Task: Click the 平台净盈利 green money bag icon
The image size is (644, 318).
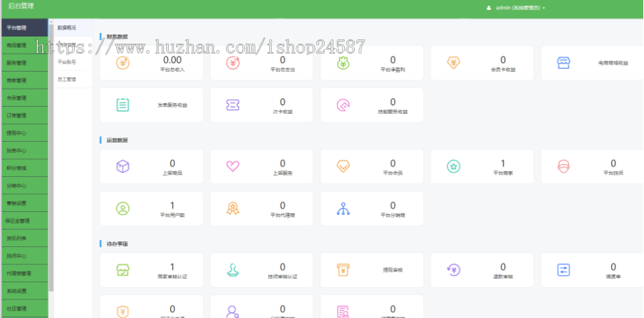Action: coord(343,63)
